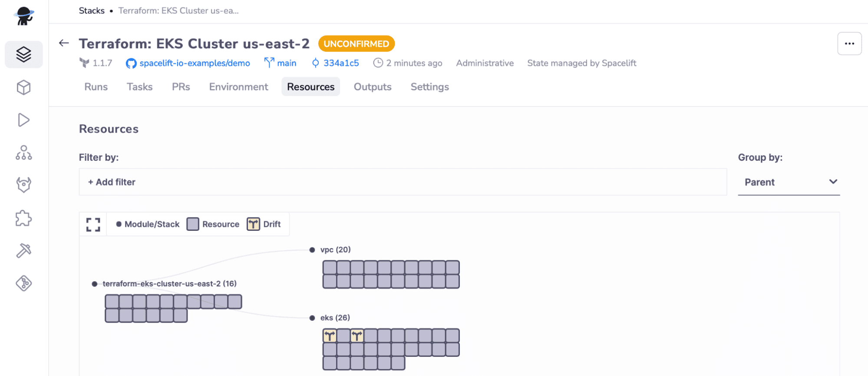Open the puzzle piece integrations icon

(23, 218)
